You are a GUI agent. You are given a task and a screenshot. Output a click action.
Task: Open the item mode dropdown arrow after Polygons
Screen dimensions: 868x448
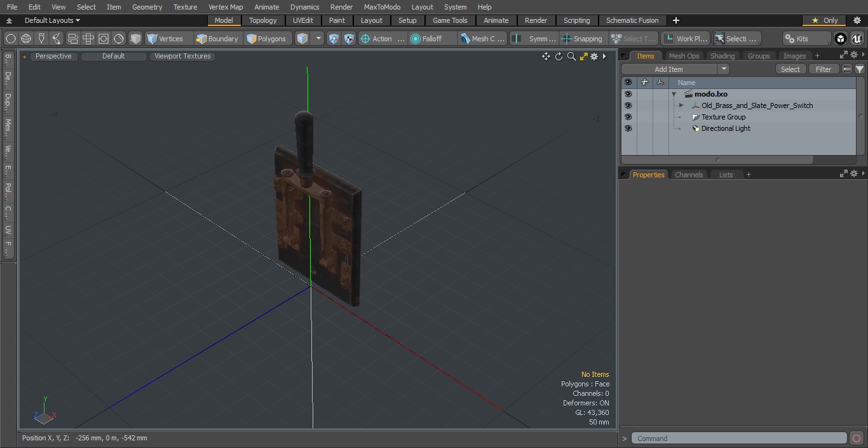318,39
